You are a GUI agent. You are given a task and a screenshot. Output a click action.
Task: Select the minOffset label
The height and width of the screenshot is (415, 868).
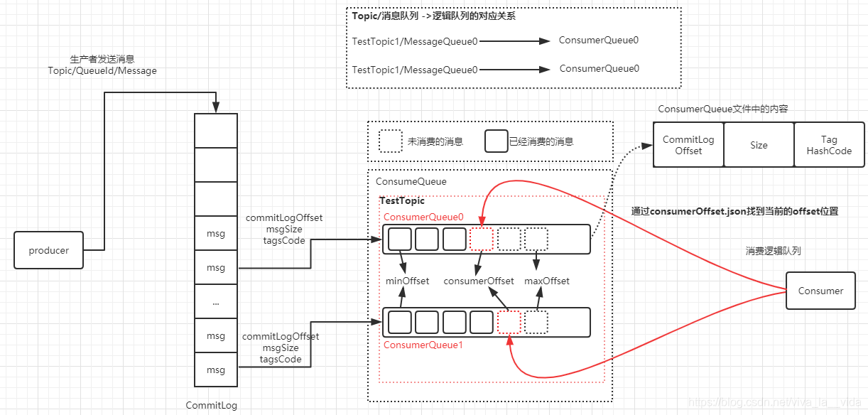[x=408, y=281]
